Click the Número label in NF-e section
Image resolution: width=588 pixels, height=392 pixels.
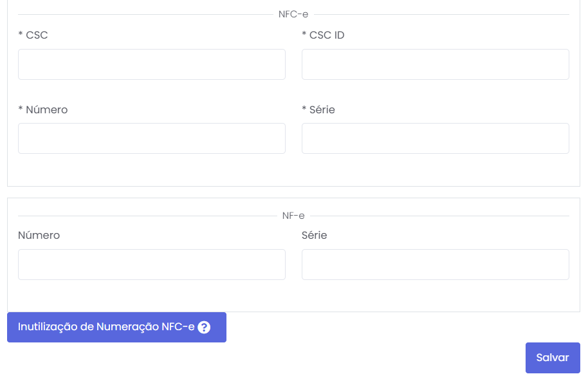pos(39,236)
